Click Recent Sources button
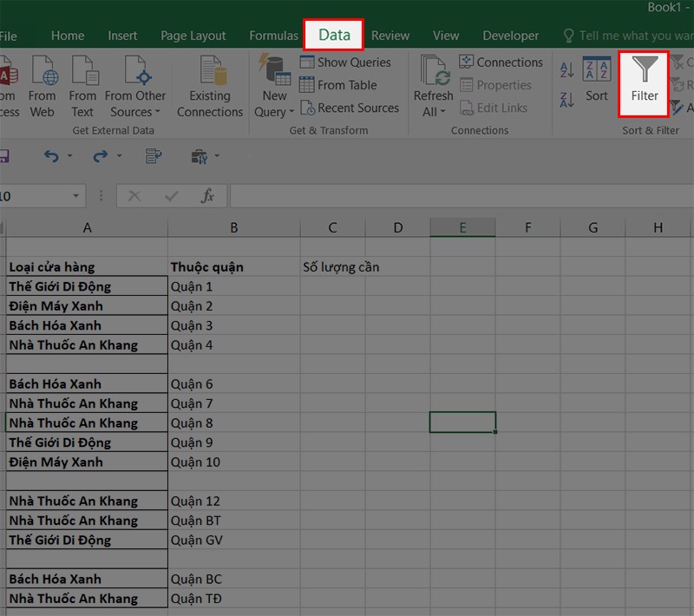 point(349,108)
